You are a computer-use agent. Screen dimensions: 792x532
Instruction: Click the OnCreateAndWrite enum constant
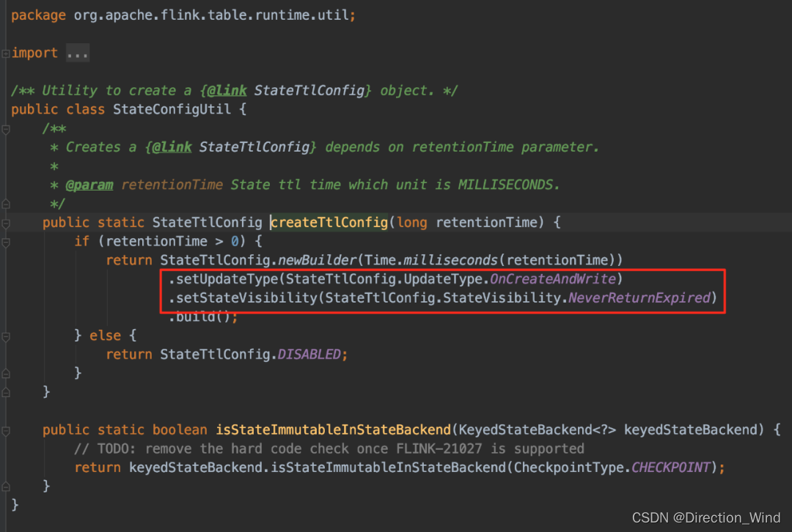(553, 279)
